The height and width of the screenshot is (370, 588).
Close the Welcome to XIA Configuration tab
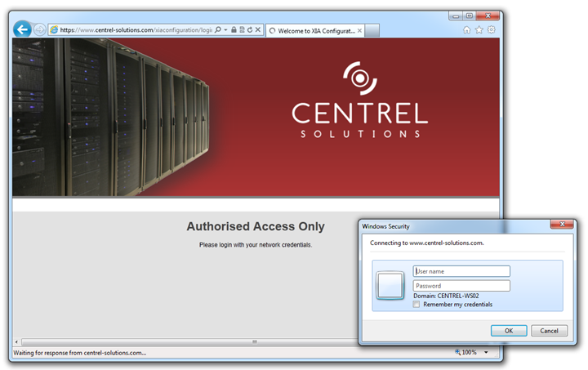click(359, 31)
